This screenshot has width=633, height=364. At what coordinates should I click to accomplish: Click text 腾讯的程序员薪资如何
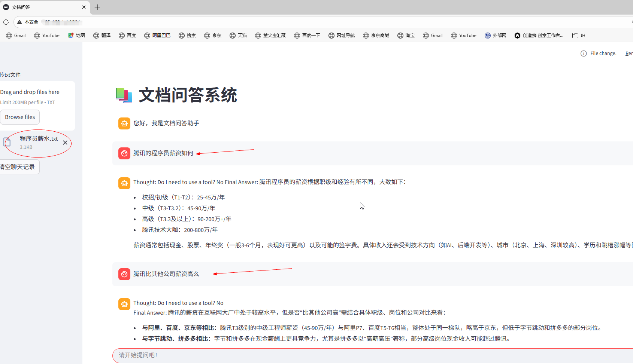pyautogui.click(x=163, y=153)
